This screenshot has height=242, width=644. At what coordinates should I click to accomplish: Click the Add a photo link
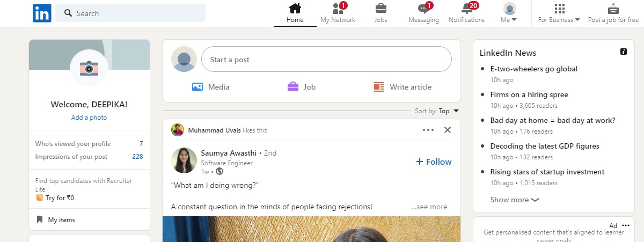tap(89, 118)
